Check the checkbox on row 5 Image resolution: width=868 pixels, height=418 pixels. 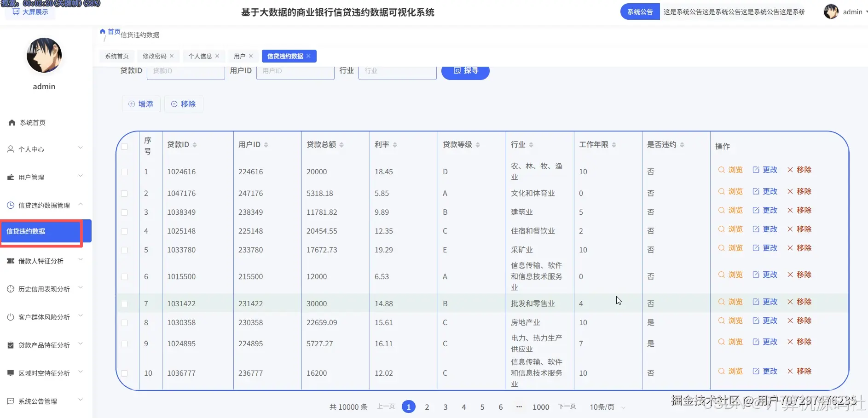[124, 250]
